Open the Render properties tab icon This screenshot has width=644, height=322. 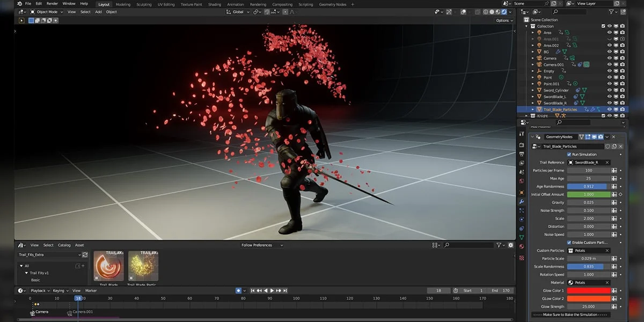[x=521, y=145]
